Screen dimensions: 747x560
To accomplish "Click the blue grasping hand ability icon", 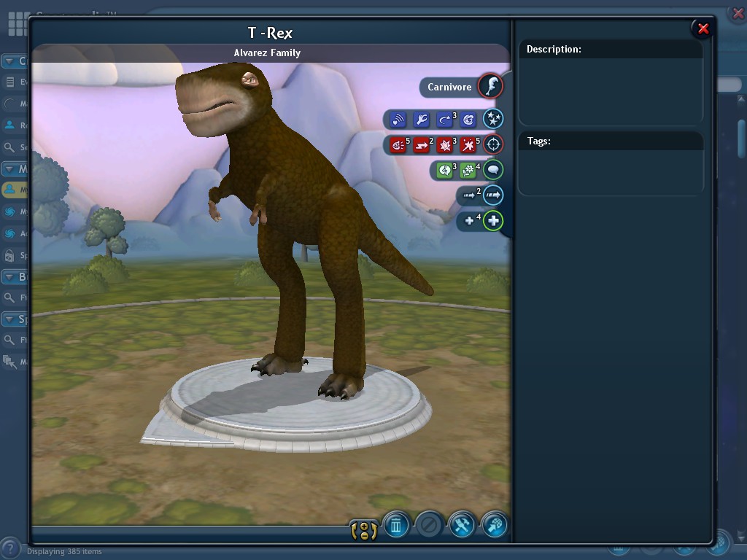I will pos(421,119).
